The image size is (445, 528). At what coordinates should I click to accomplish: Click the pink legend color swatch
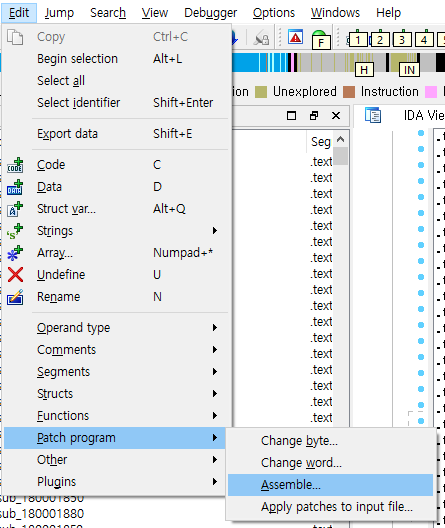point(431,92)
